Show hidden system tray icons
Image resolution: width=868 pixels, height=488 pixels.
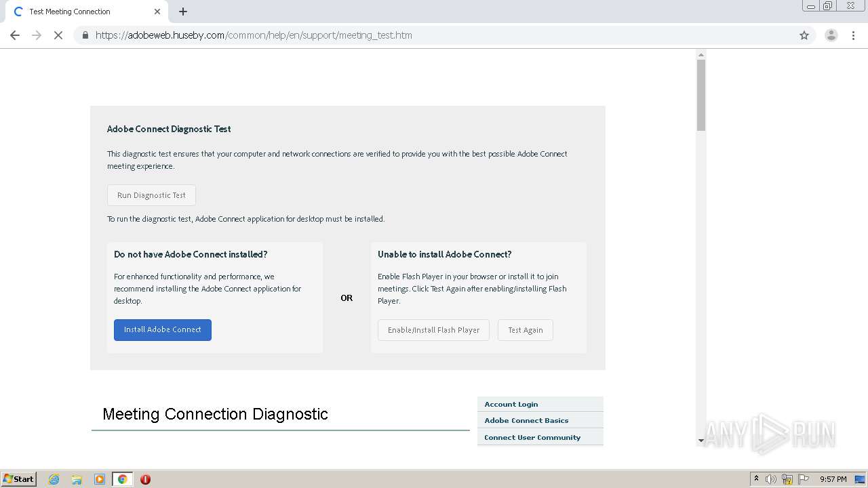pos(756,479)
